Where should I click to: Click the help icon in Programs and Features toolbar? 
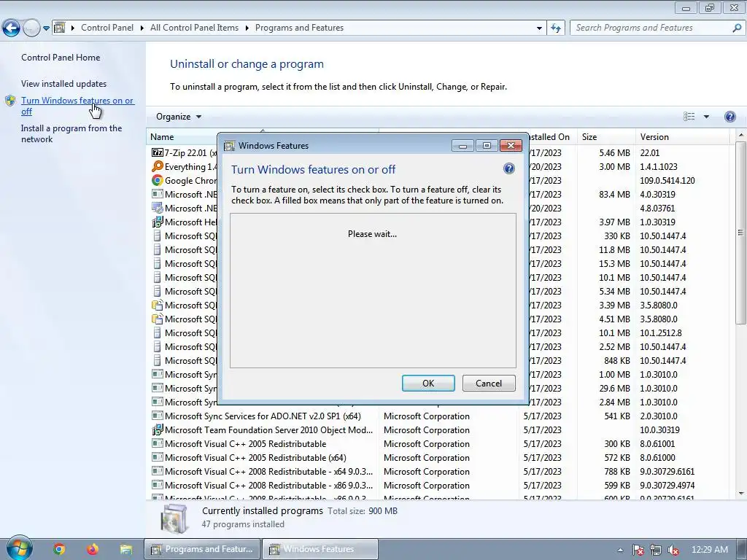coord(729,117)
